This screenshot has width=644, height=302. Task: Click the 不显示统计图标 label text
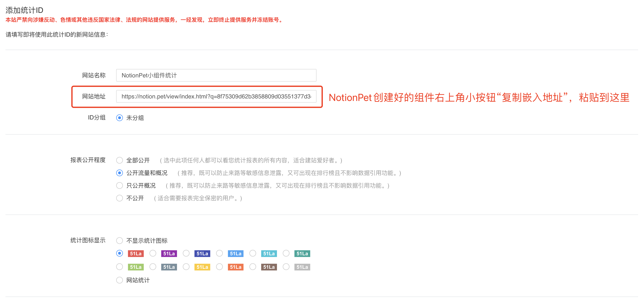[x=147, y=241]
